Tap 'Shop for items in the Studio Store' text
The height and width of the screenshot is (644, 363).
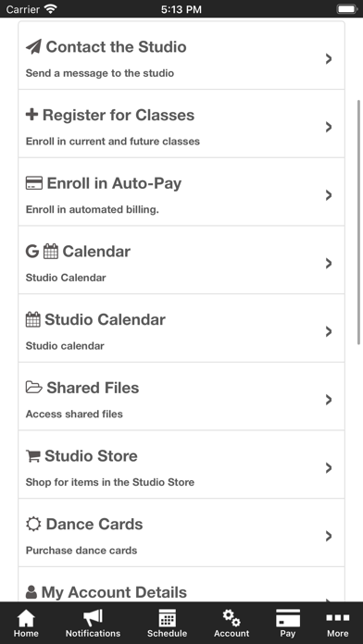click(110, 482)
